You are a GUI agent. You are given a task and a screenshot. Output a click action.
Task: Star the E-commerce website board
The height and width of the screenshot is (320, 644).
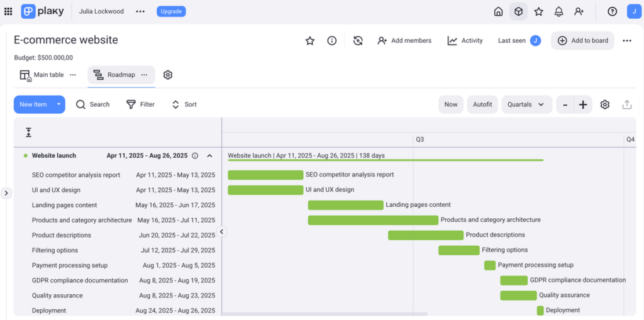coord(310,41)
